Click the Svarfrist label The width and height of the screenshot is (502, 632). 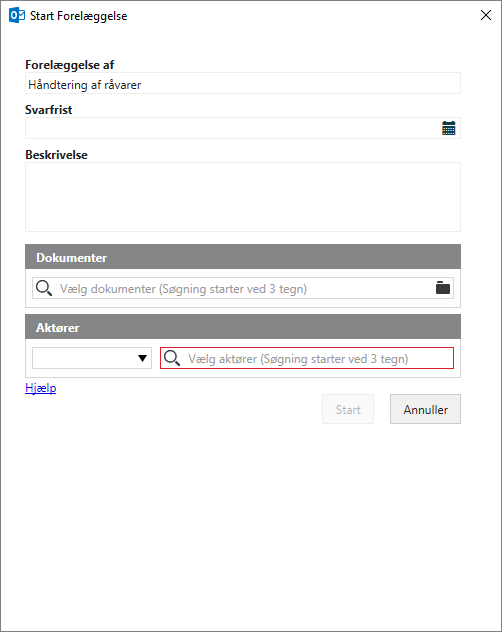pos(48,110)
